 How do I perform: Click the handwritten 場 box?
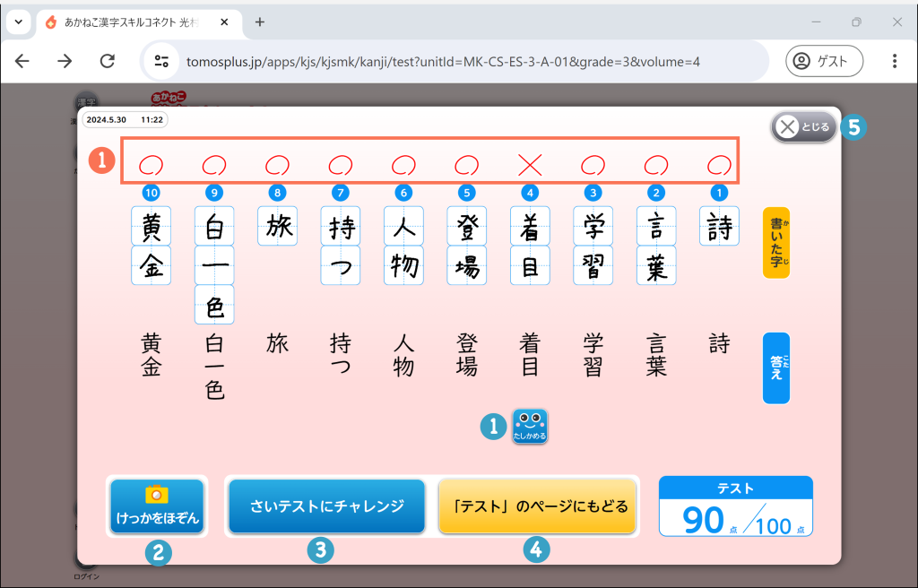(x=466, y=265)
